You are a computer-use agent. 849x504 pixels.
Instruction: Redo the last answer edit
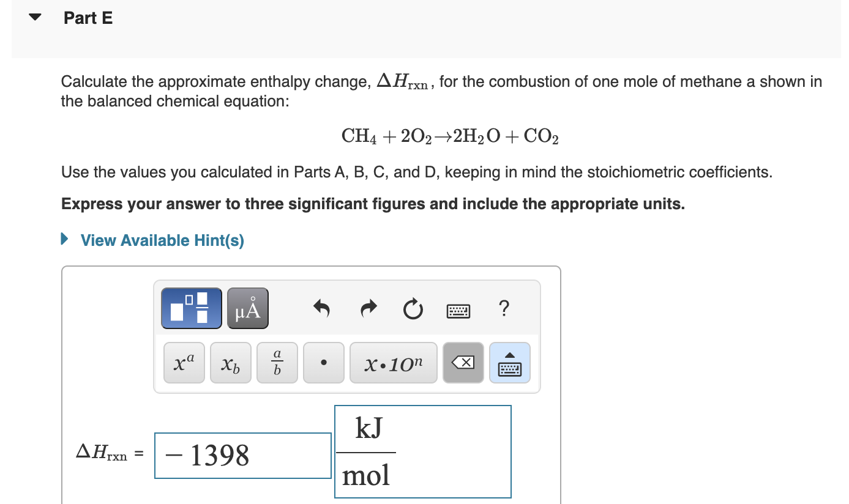click(x=368, y=309)
